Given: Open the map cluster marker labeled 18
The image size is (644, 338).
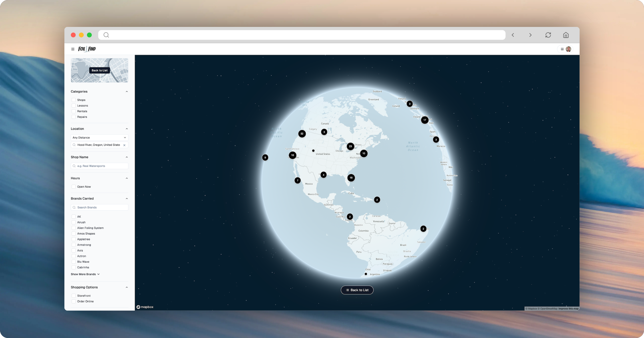Looking at the screenshot, I should pos(351,178).
